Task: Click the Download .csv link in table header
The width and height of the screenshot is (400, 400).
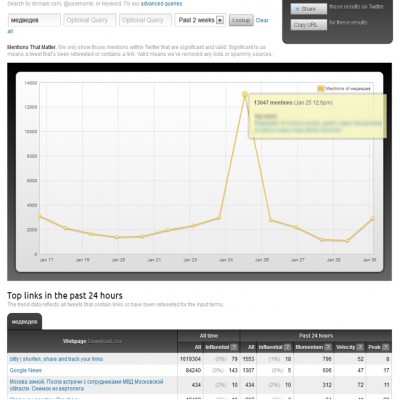Action: coord(105,341)
